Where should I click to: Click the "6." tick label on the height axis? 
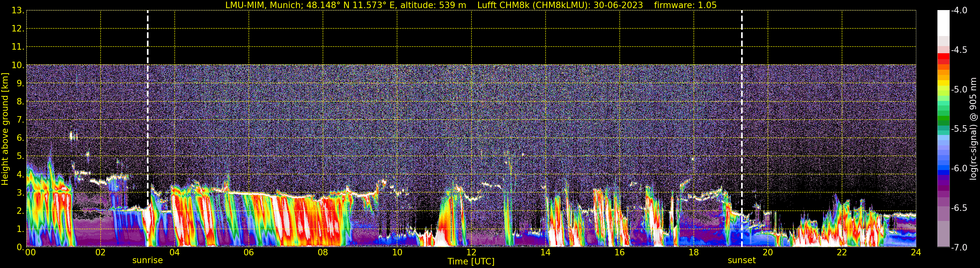tap(20, 138)
